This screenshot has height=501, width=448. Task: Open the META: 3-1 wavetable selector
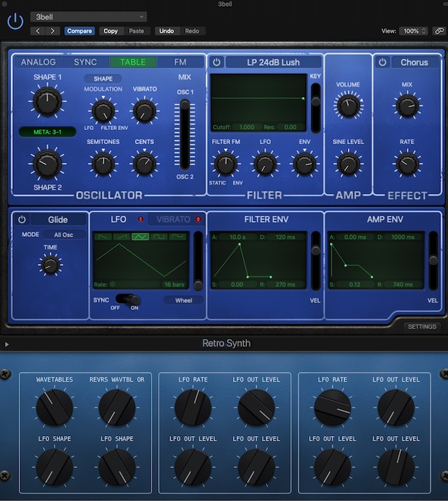(47, 132)
